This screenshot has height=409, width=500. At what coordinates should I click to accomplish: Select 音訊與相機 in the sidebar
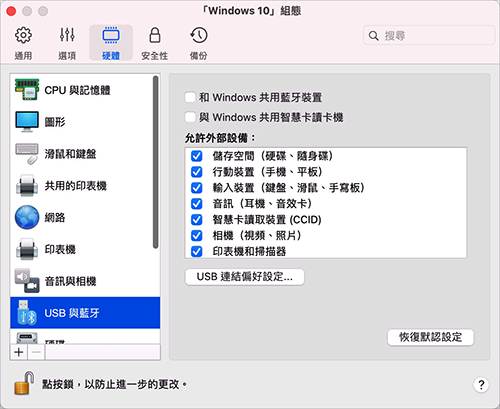coord(85,281)
